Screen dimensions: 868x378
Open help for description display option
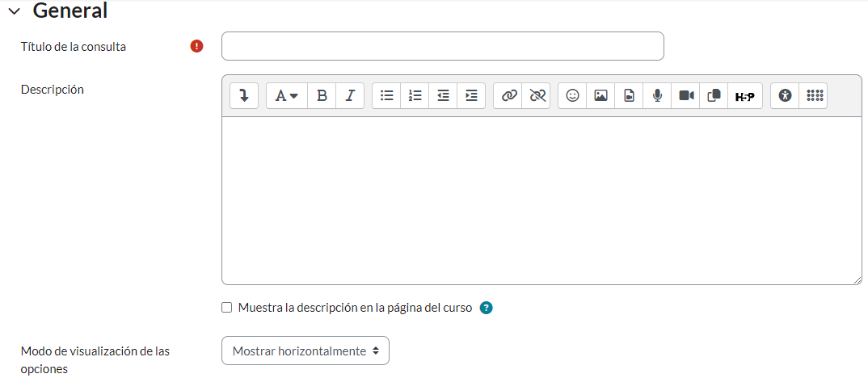(487, 308)
